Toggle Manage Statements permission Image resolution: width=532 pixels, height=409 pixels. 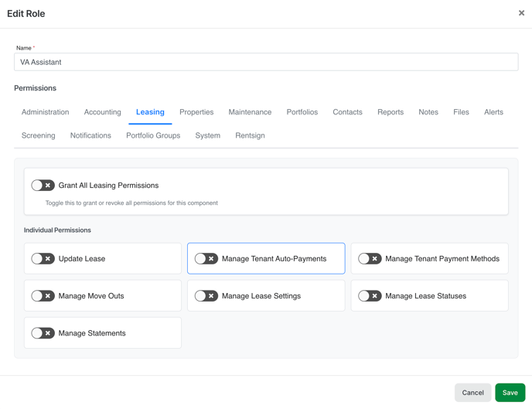pyautogui.click(x=43, y=333)
